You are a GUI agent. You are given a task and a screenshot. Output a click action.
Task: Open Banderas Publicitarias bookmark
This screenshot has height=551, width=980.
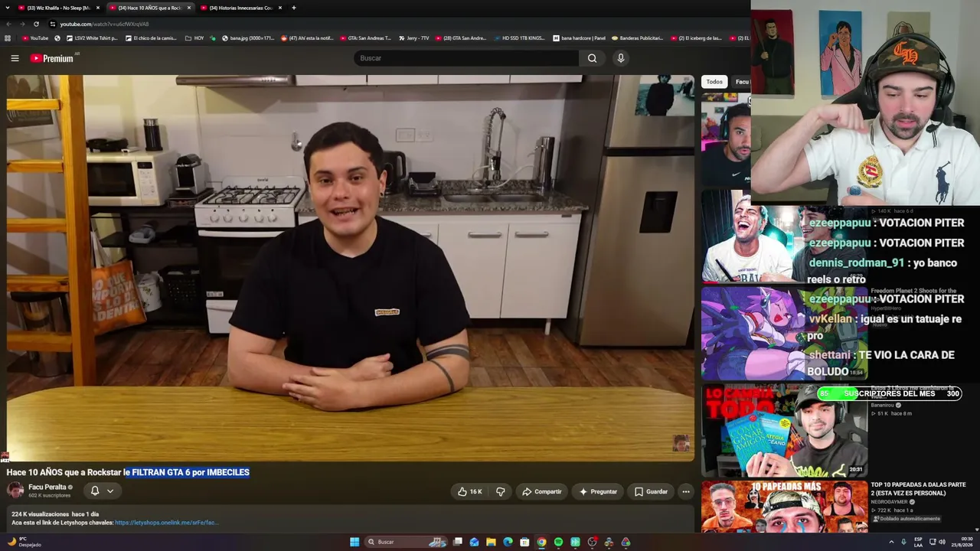[x=637, y=37]
